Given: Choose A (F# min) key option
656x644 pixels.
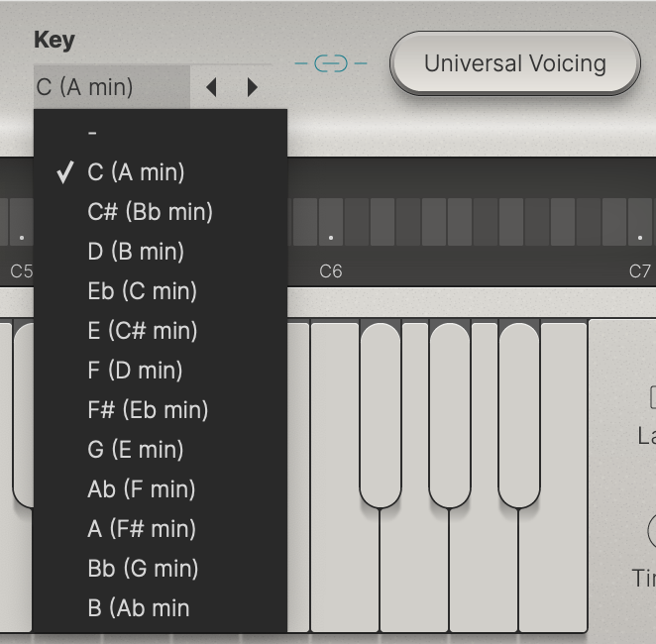Looking at the screenshot, I should point(142,529).
